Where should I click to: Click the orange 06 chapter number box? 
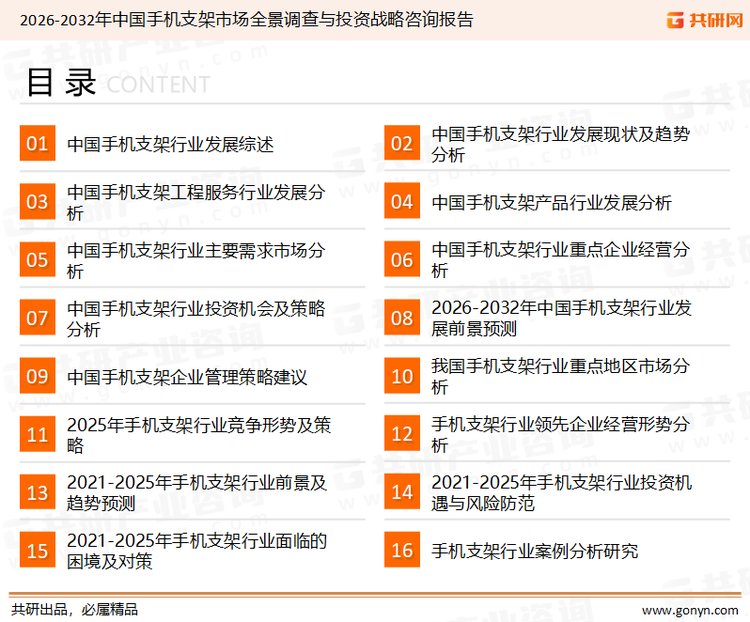click(402, 259)
